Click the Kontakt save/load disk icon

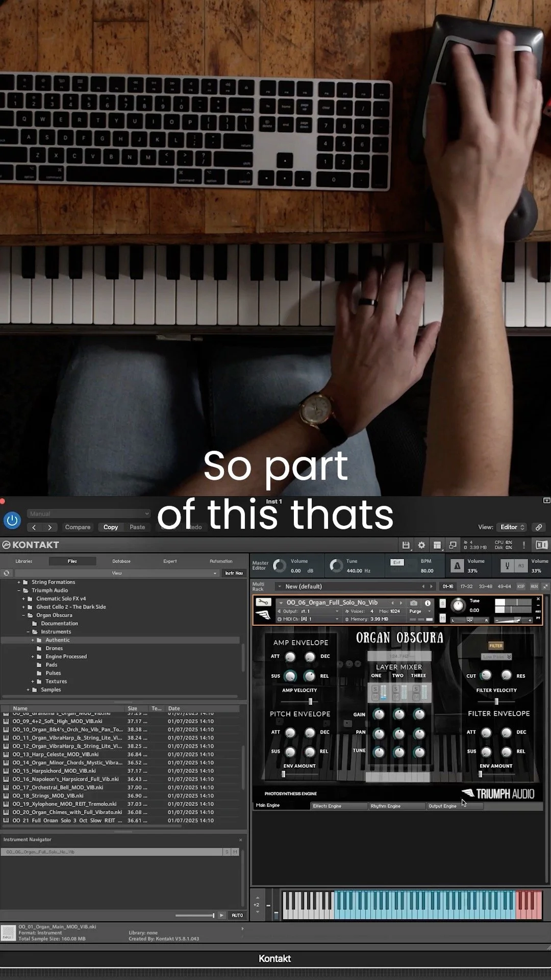tap(406, 545)
